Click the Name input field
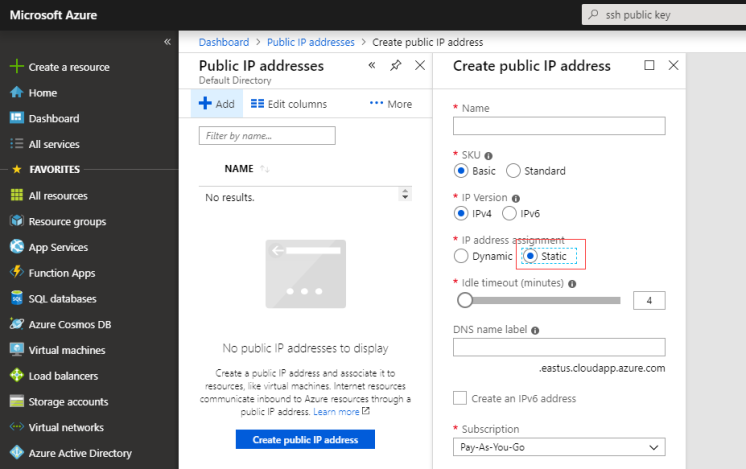Image resolution: width=746 pixels, height=469 pixels. coord(559,126)
